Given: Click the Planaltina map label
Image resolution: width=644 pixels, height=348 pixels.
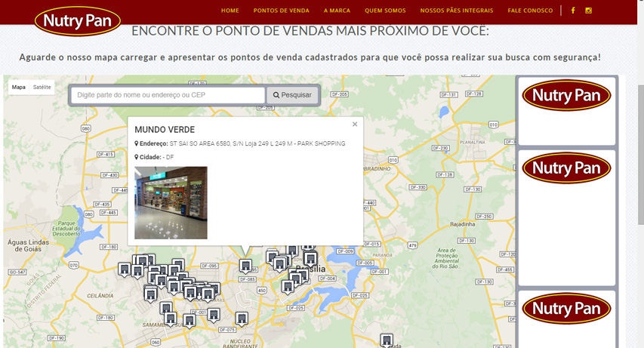Looking at the screenshot, I should pyautogui.click(x=473, y=142).
